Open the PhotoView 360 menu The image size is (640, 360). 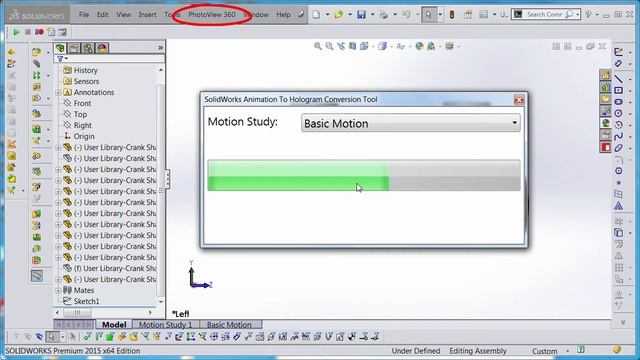pyautogui.click(x=212, y=15)
